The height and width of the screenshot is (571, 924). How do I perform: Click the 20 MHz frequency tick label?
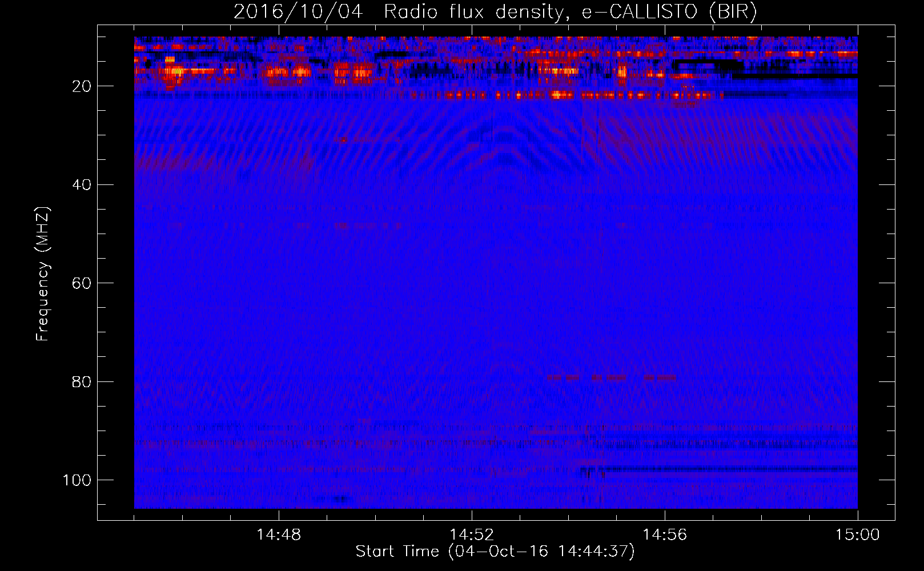click(82, 86)
